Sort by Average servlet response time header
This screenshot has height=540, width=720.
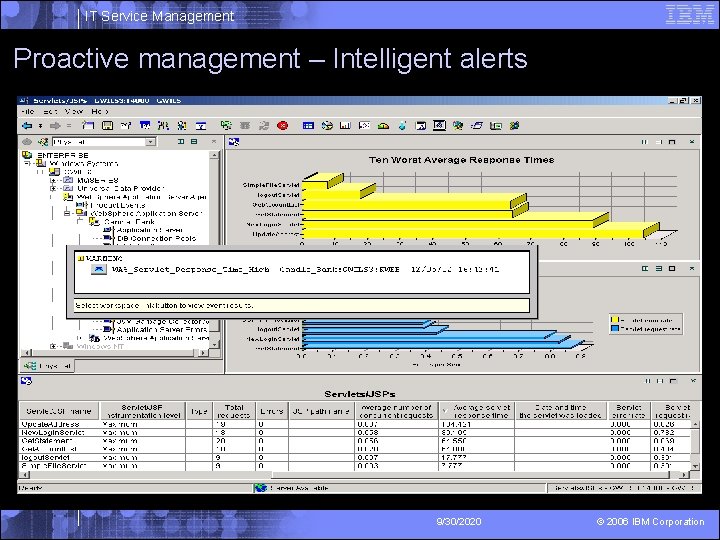(x=477, y=411)
